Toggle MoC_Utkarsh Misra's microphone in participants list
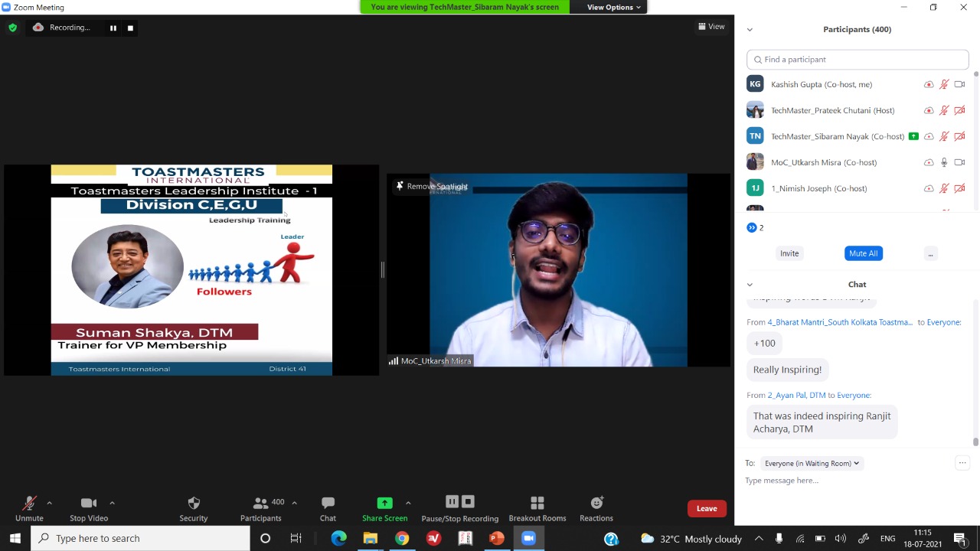Image resolution: width=980 pixels, height=551 pixels. [x=944, y=162]
